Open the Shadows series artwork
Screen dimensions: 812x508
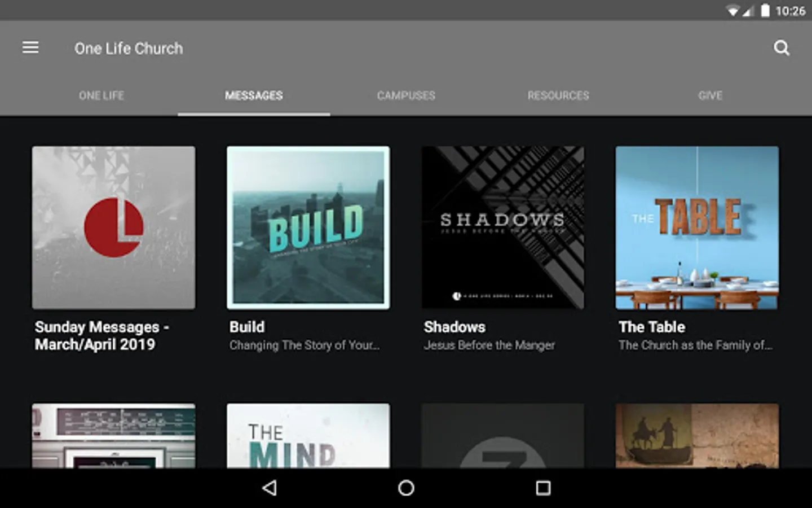(503, 227)
